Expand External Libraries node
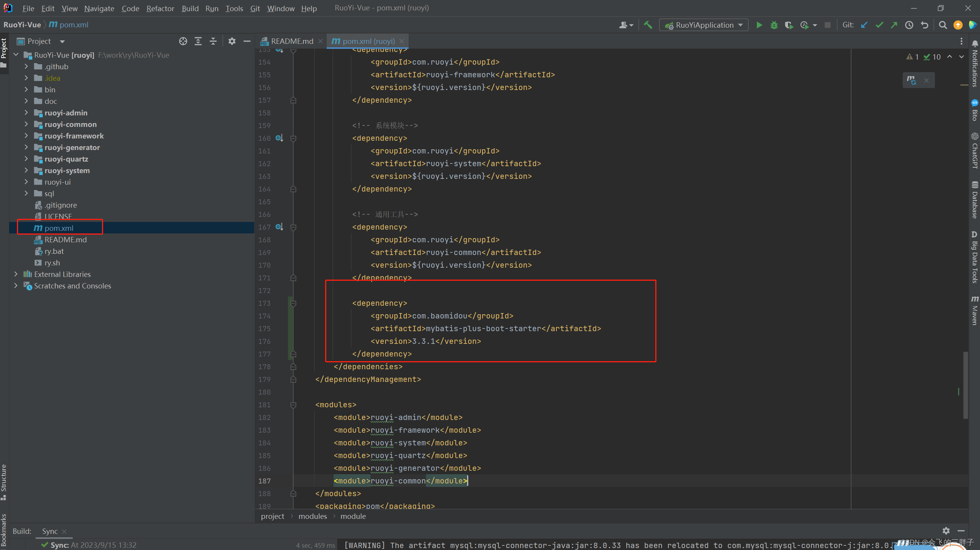Screen dimensions: 980x550 coord(16,274)
